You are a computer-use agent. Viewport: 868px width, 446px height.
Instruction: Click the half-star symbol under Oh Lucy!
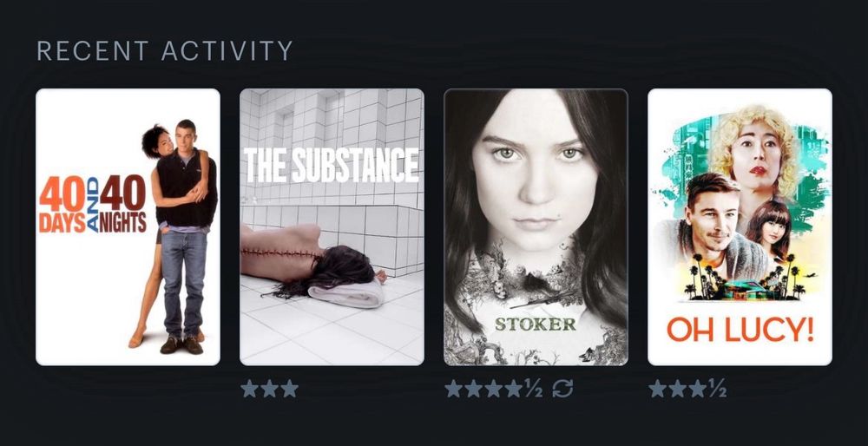[717, 389]
